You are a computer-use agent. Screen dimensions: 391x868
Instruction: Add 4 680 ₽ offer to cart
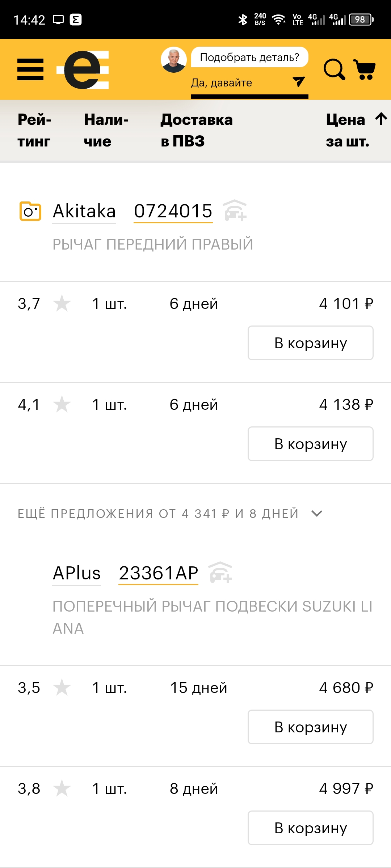[310, 727]
